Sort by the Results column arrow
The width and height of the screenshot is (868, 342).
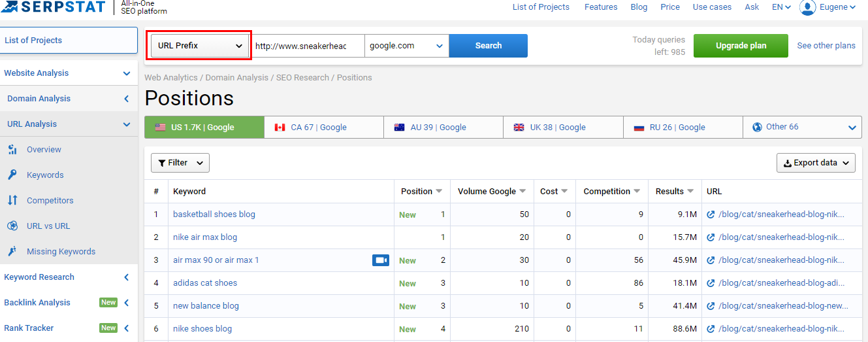[690, 192]
